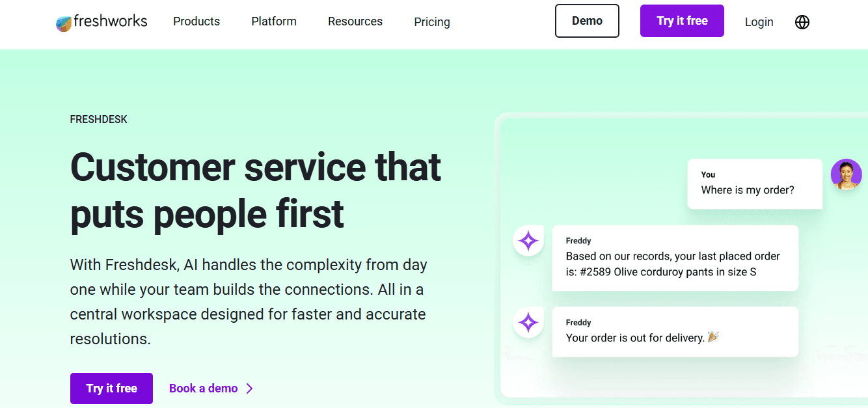Click the headline 'Customer service that puts people first'
The image size is (868, 408).
[x=255, y=191]
